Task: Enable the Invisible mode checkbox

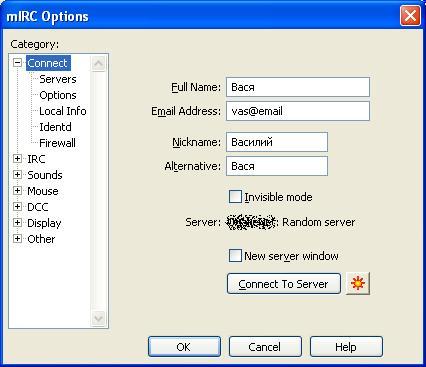Action: point(235,197)
